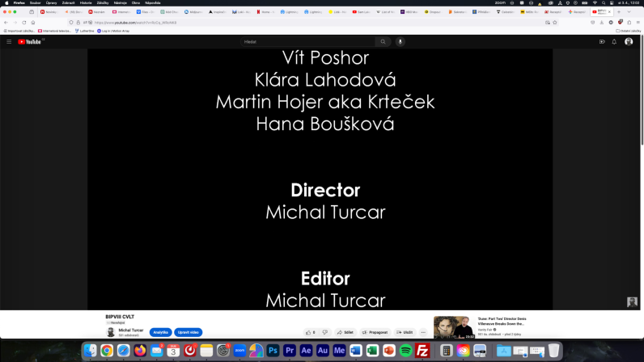Expand the list all tabs chevron
The height and width of the screenshot is (362, 644).
point(629,12)
